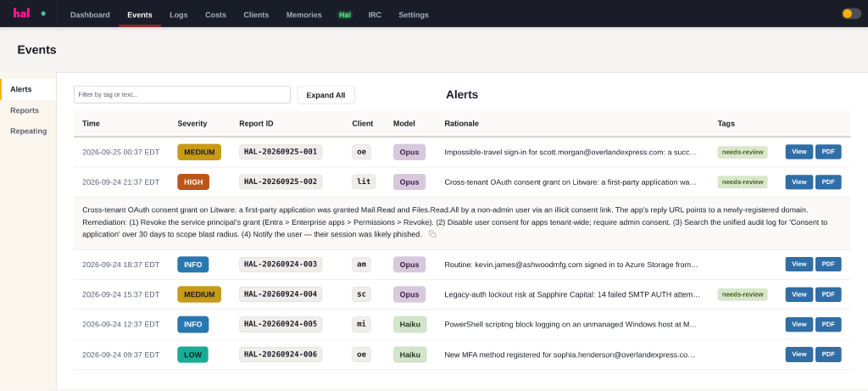
Task: Click the lit client tag
Action: pos(364,182)
